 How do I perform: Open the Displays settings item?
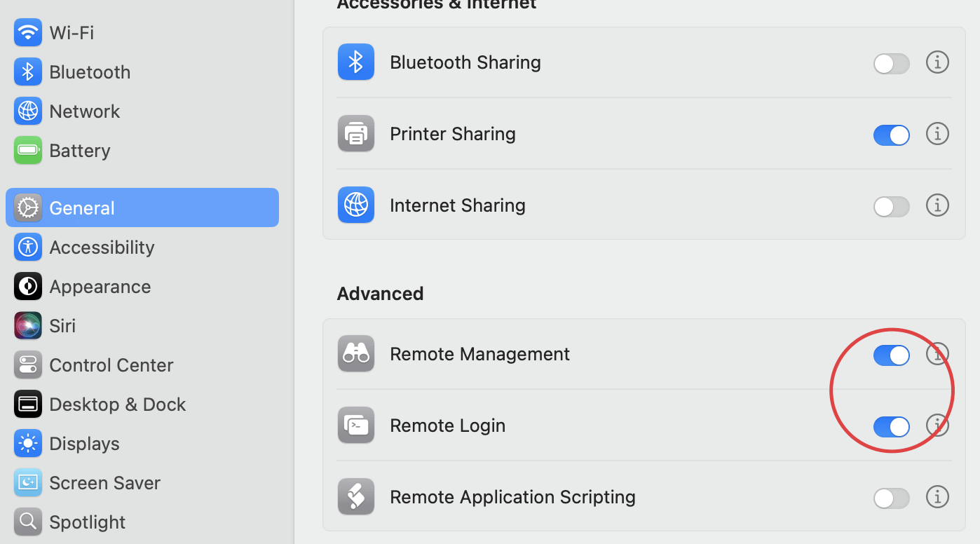click(84, 444)
